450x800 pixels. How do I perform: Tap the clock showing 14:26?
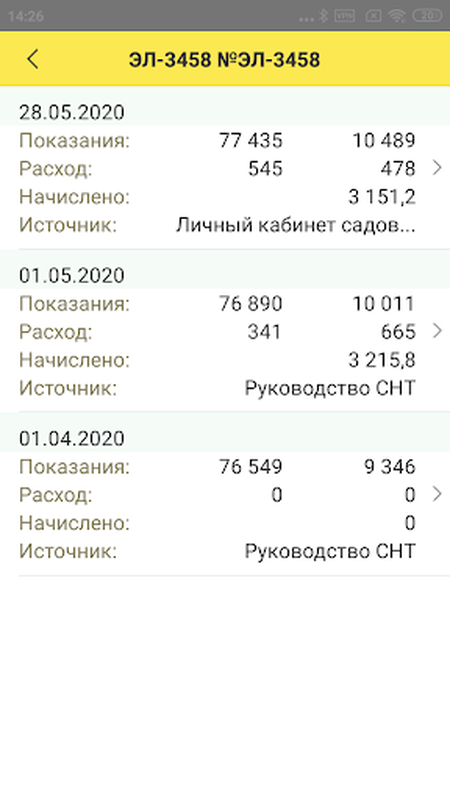tap(26, 16)
